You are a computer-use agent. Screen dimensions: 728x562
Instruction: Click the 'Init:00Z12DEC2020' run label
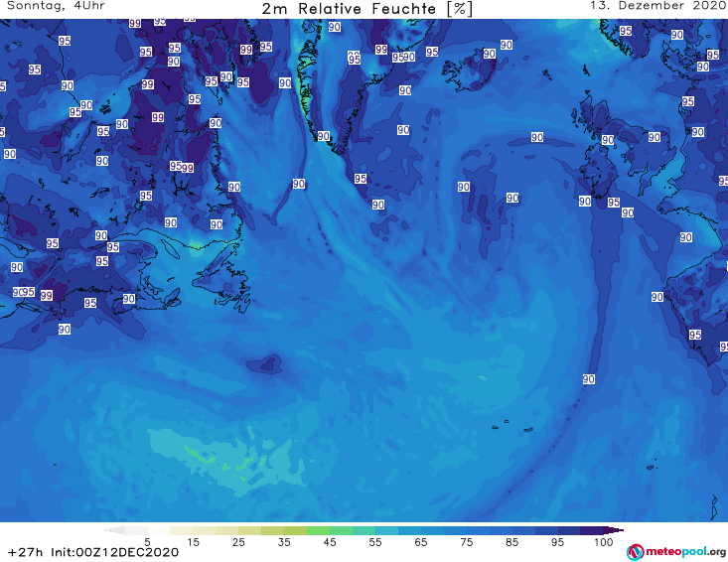[114, 552]
